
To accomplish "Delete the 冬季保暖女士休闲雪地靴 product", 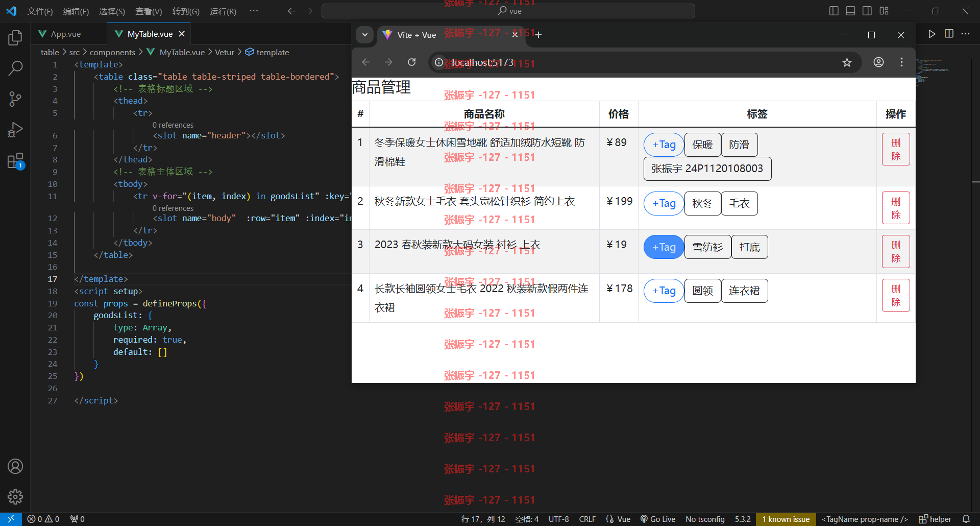I will pos(896,149).
